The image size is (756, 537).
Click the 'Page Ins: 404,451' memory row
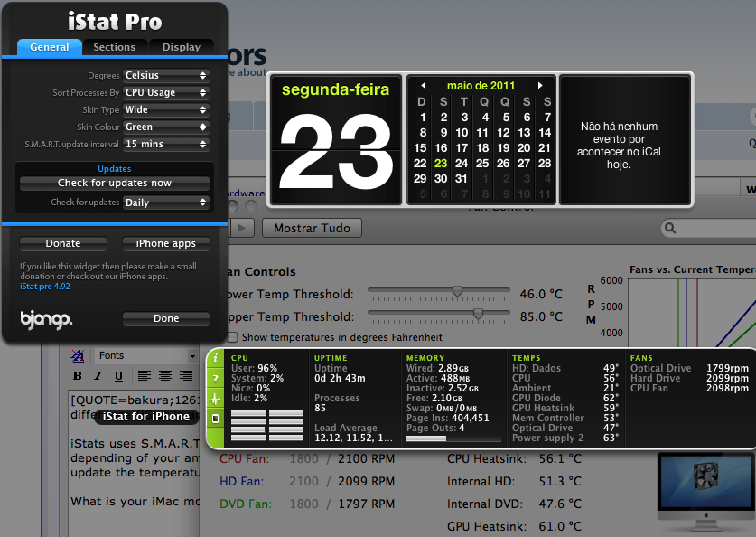[447, 418]
